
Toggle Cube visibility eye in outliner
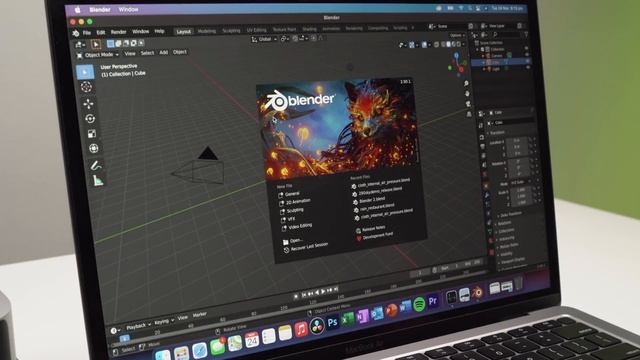coord(527,61)
